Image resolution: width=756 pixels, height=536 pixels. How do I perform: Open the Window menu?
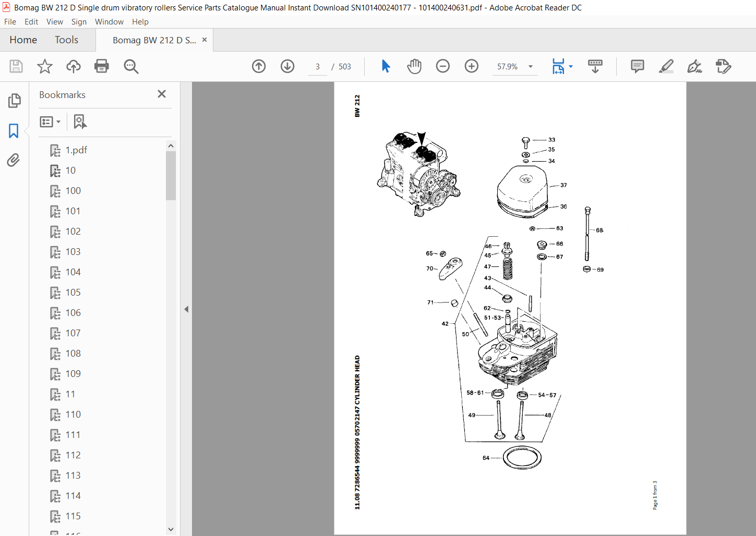(x=109, y=22)
